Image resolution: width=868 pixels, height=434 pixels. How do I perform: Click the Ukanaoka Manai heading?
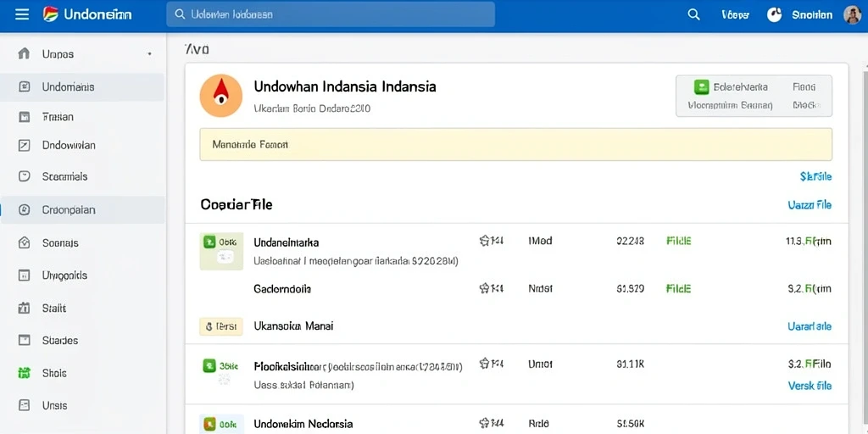coord(293,326)
